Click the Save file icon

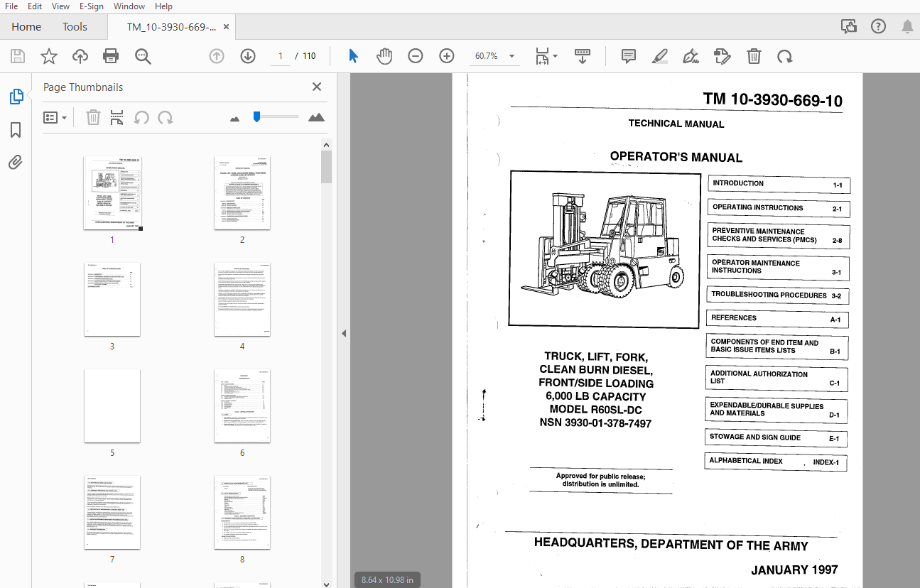pos(18,56)
